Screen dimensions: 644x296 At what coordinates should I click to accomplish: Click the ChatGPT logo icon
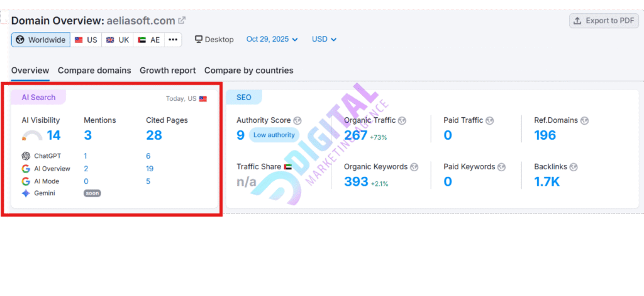pyautogui.click(x=26, y=156)
